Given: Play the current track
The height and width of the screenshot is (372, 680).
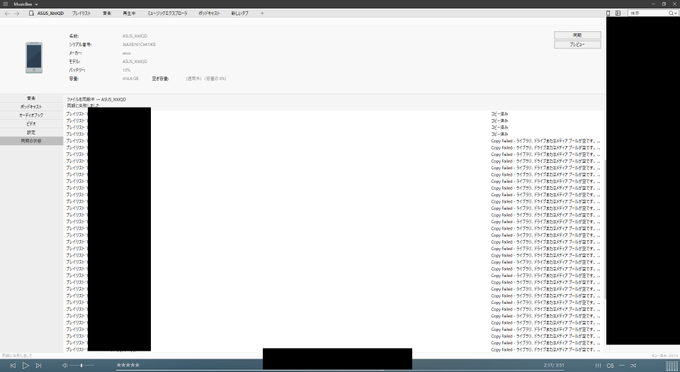Looking at the screenshot, I should [26, 365].
